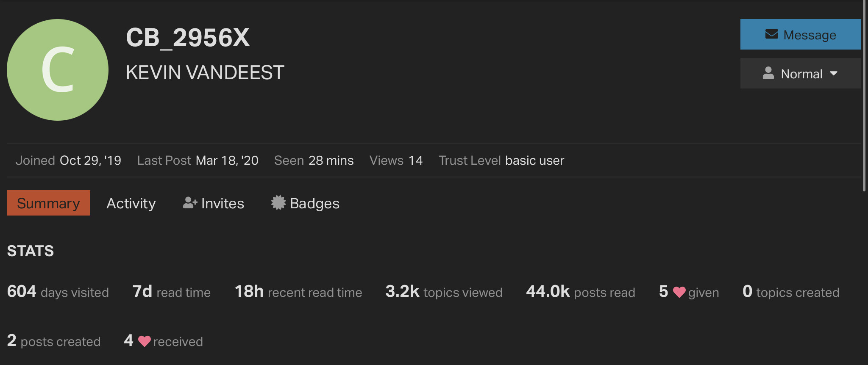Open the 2 posts created link
This screenshot has height=365, width=868.
[54, 341]
